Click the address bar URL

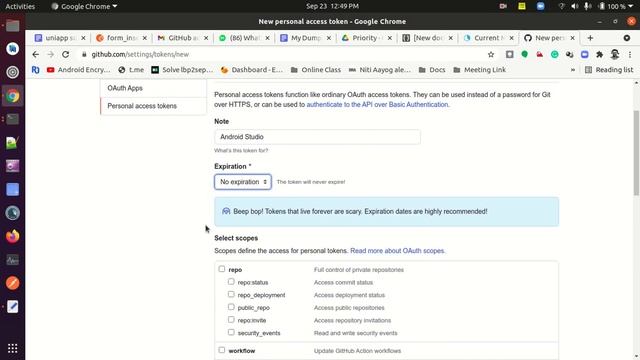pos(140,54)
